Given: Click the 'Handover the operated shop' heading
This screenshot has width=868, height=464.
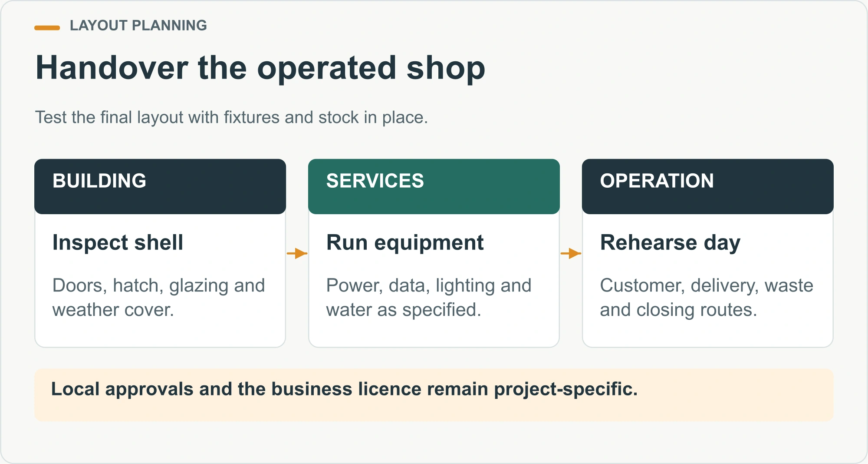Looking at the screenshot, I should point(260,68).
